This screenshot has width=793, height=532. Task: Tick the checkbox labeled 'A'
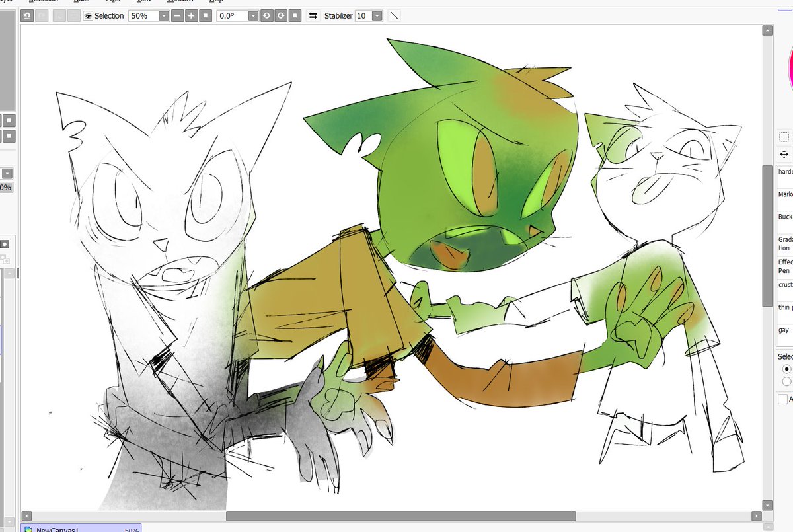(x=782, y=399)
